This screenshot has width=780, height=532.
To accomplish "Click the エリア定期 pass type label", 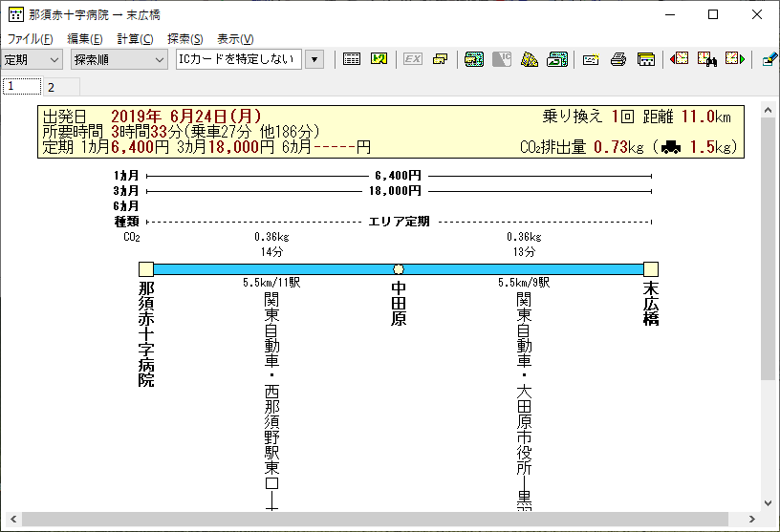I will coord(399,222).
